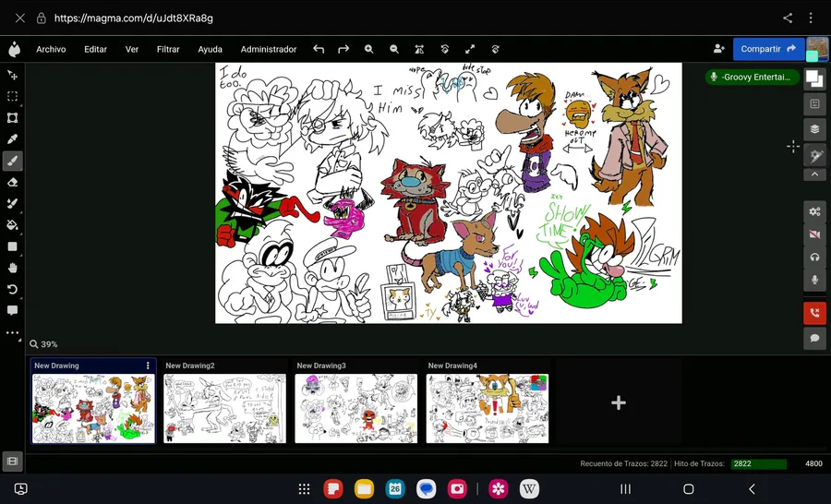Screen dimensions: 831x504
Task: Open the Wikipedia W app in taskbar
Action: coord(529,488)
